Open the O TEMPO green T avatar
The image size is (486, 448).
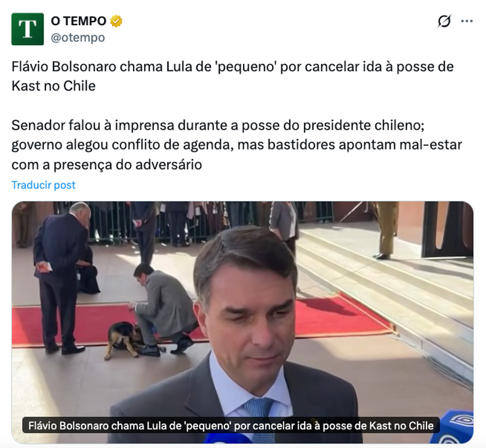tap(28, 29)
